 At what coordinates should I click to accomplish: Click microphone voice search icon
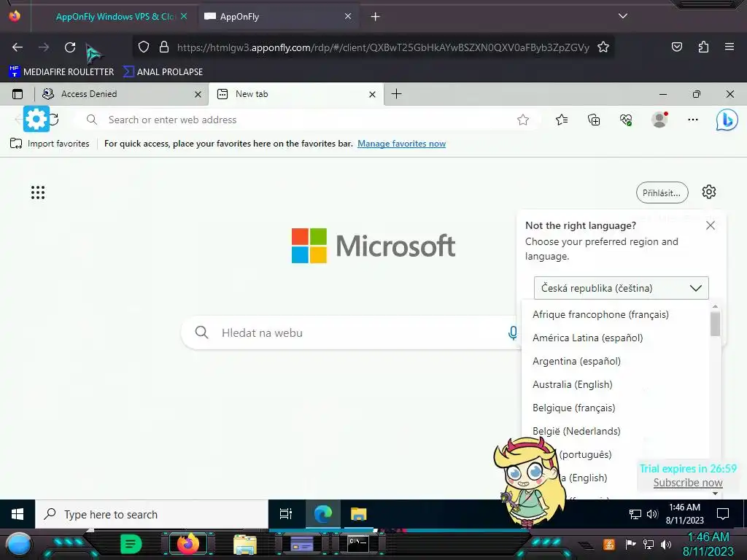513,332
